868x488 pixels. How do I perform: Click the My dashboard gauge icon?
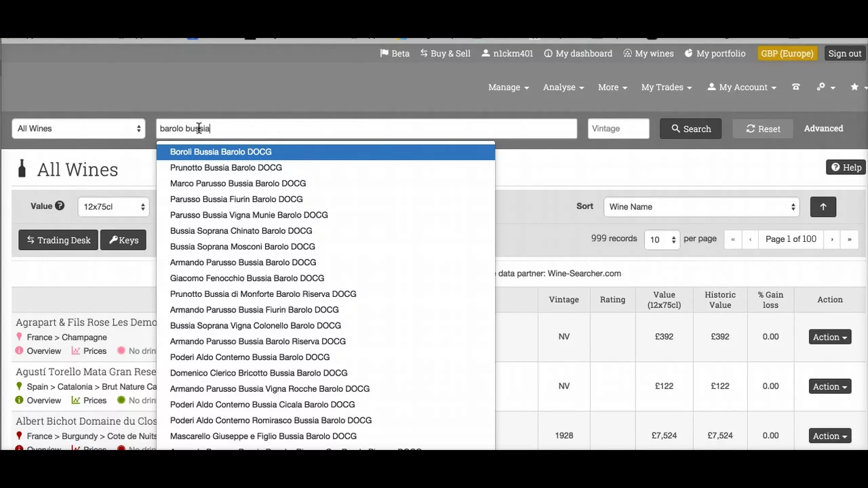pyautogui.click(x=548, y=54)
